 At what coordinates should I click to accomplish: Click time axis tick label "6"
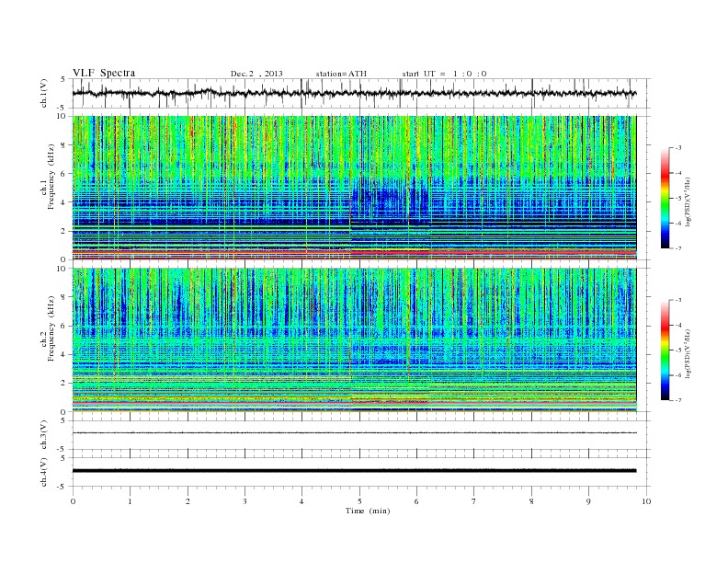417,501
